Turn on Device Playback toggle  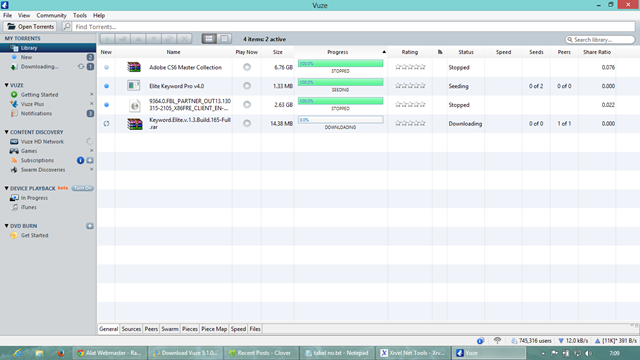82,188
